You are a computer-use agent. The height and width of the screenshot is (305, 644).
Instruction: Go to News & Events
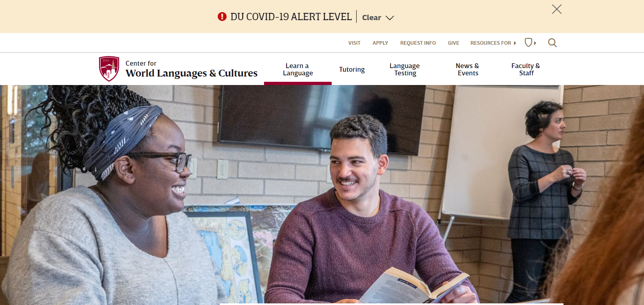(468, 69)
